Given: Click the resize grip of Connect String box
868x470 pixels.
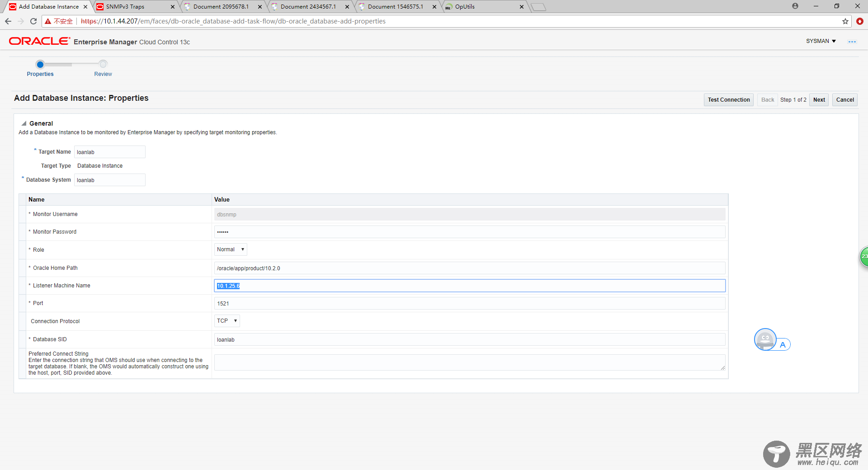Looking at the screenshot, I should point(723,368).
